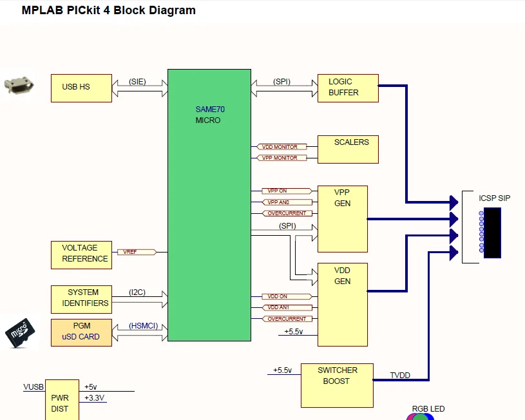Toggle the VDD ON signal label
The height and width of the screenshot is (420, 525).
284,296
